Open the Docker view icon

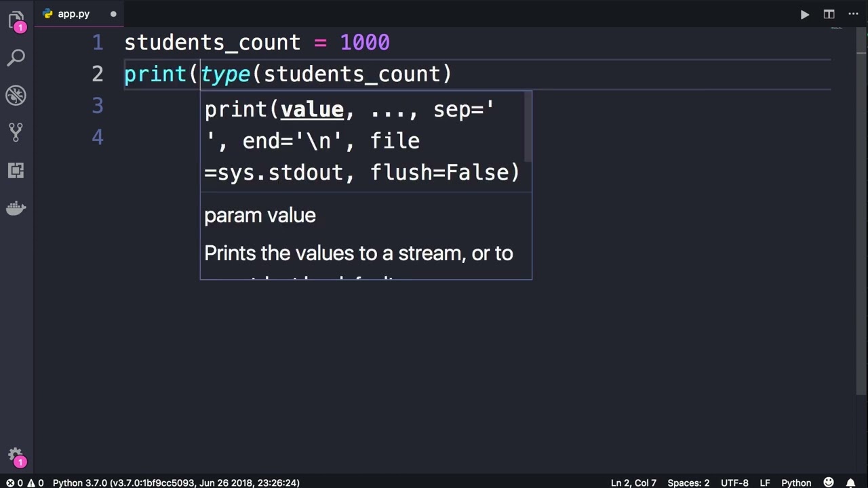(x=16, y=208)
